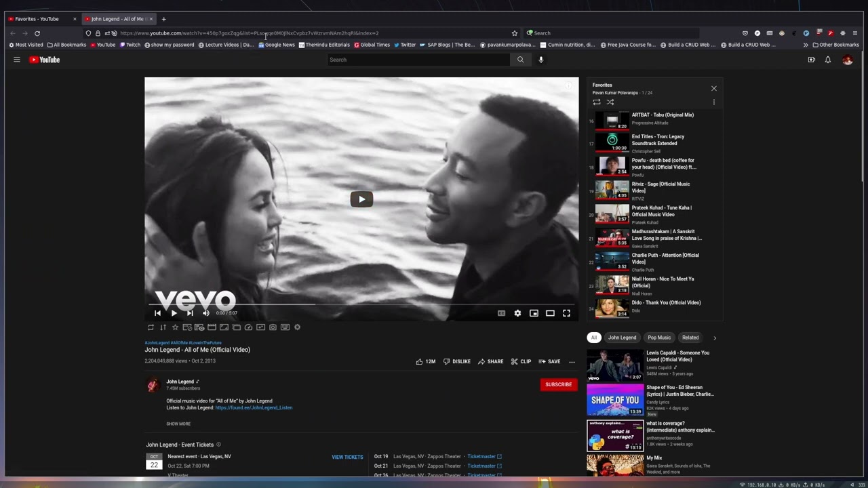Close the Favorites playlist panel
The image size is (868, 488).
click(x=713, y=88)
